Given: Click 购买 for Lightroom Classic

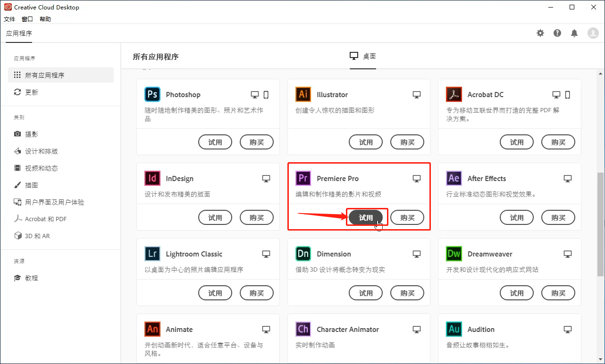Looking at the screenshot, I should point(257,293).
